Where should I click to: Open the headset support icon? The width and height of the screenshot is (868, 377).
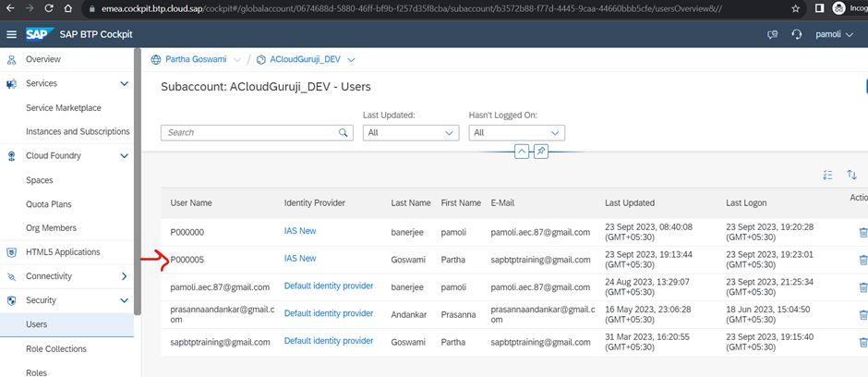pyautogui.click(x=797, y=34)
